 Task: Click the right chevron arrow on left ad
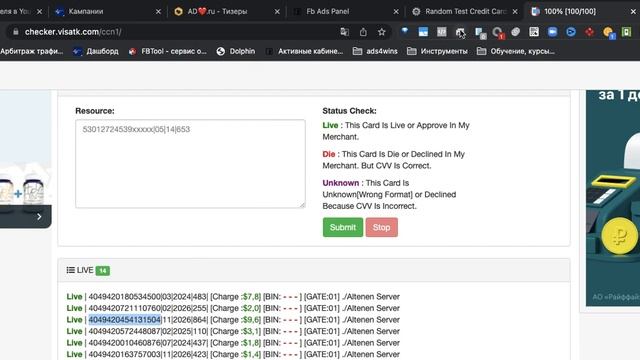tap(39, 216)
